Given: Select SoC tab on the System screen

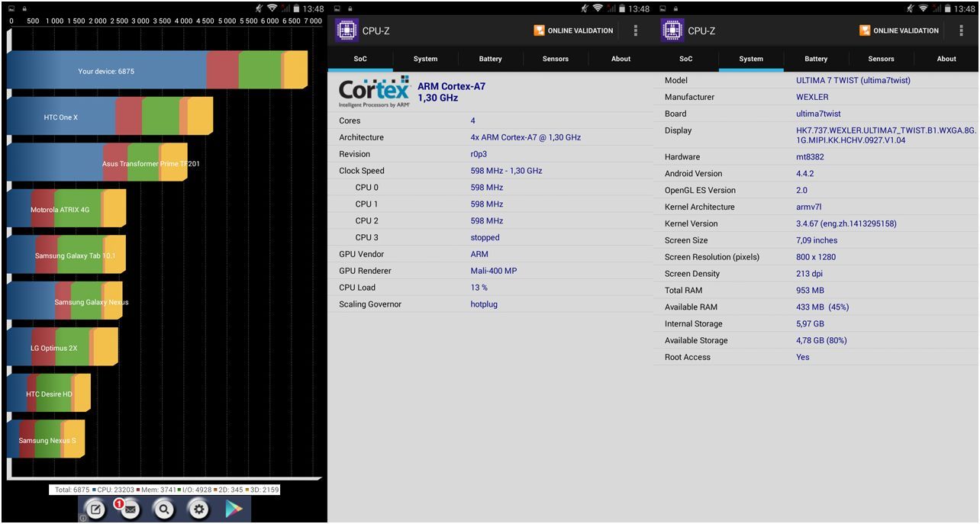Looking at the screenshot, I should pyautogui.click(x=685, y=59).
